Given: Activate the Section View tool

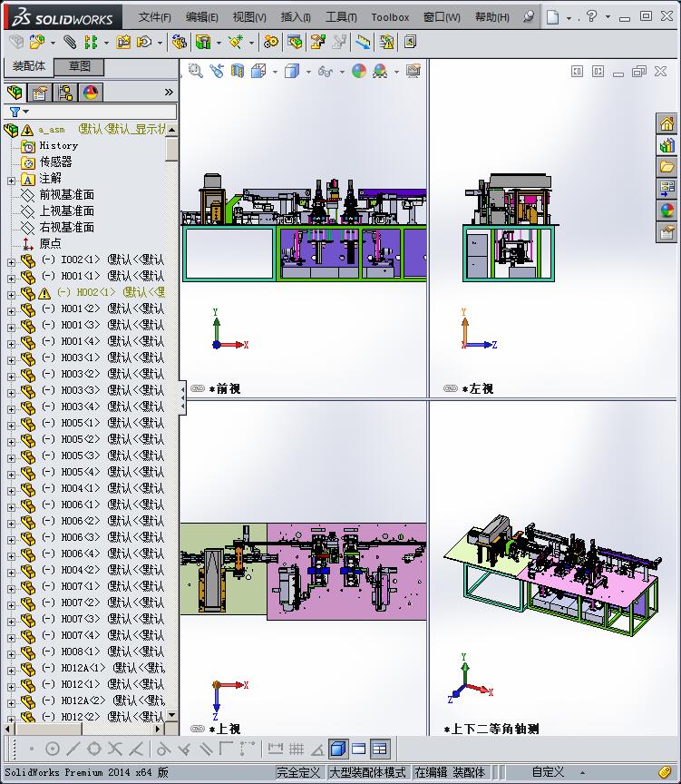Looking at the screenshot, I should (238, 71).
